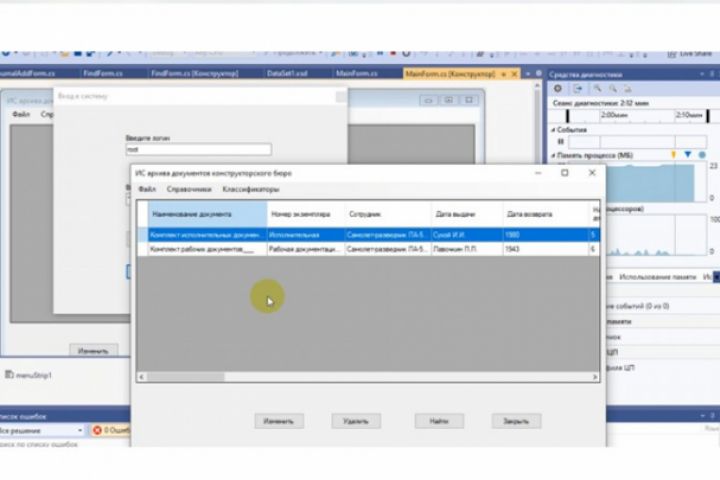
Task: Click the left black selection handle on timeline
Action: pos(568,116)
